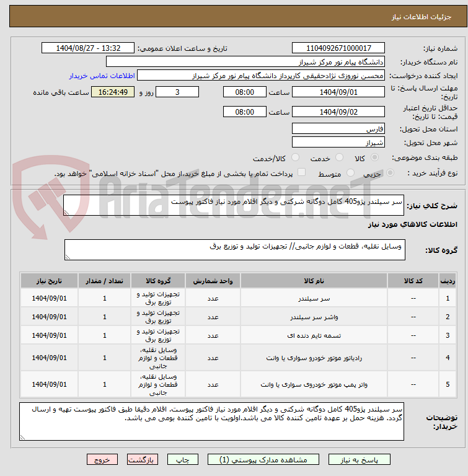This screenshot has width=468, height=476.
Task: Click the واحد شمارش column header
Action: click(213, 281)
